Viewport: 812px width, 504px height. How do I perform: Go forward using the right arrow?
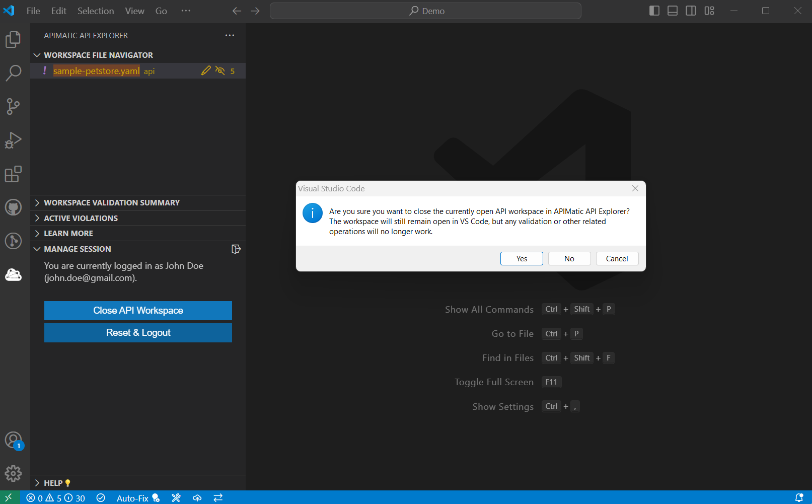(x=255, y=11)
